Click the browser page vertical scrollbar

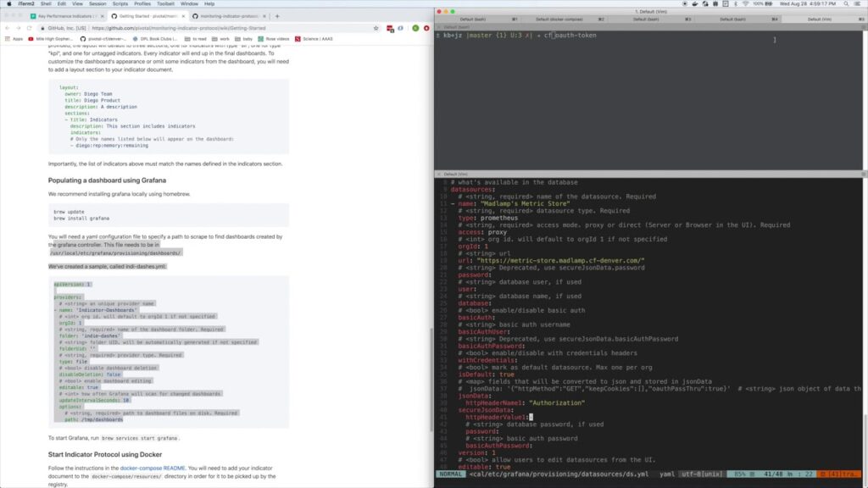(431, 380)
